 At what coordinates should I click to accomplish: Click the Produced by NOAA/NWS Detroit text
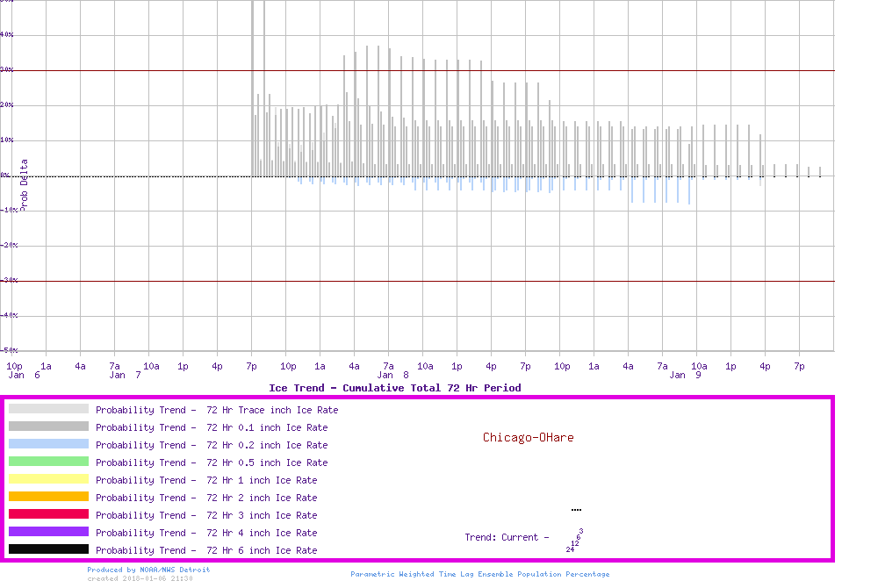click(x=148, y=570)
